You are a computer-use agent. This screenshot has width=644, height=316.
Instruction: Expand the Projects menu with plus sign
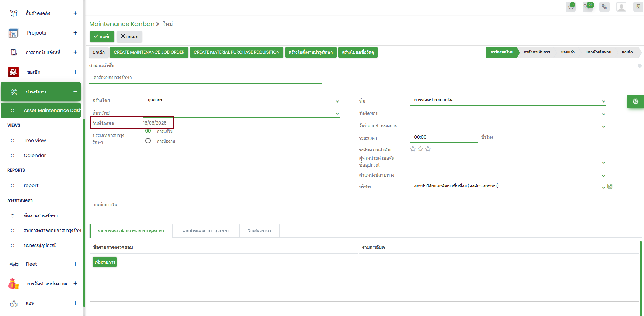(75, 33)
